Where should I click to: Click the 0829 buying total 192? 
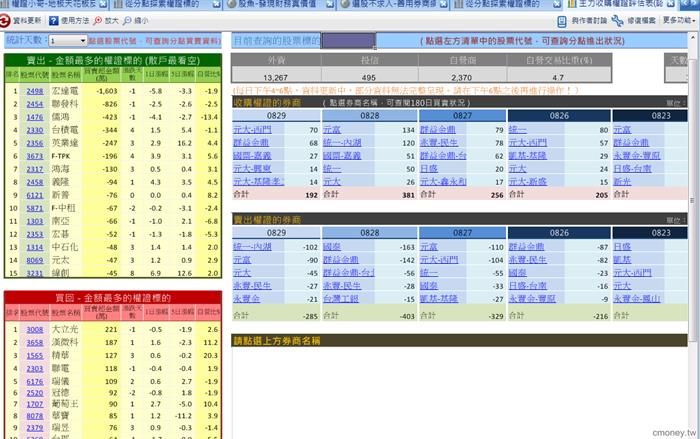[312, 195]
